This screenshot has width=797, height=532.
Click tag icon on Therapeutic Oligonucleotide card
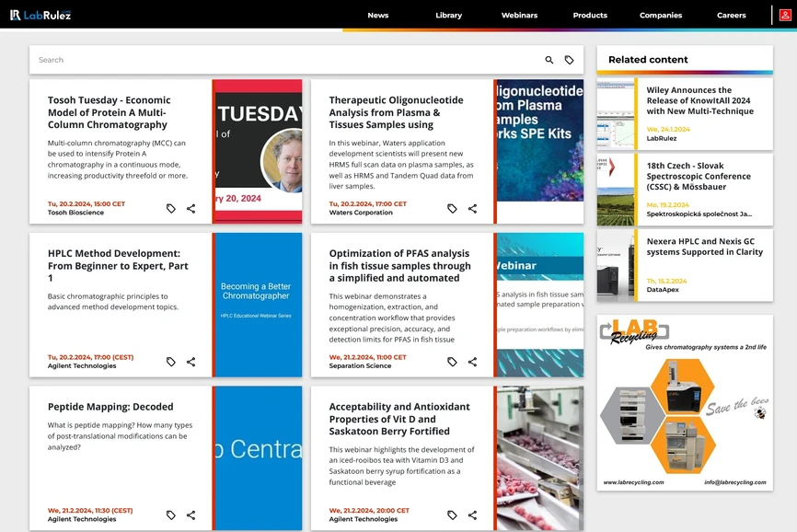452,208
